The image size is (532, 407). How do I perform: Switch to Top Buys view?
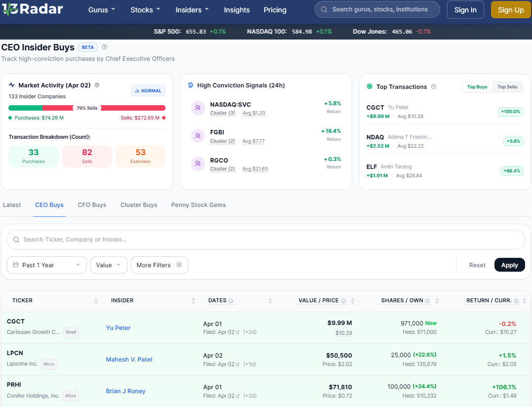tap(477, 87)
